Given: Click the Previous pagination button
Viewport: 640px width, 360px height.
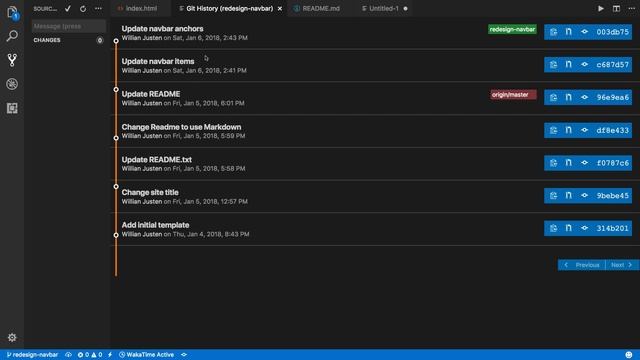Looking at the screenshot, I should click(582, 265).
